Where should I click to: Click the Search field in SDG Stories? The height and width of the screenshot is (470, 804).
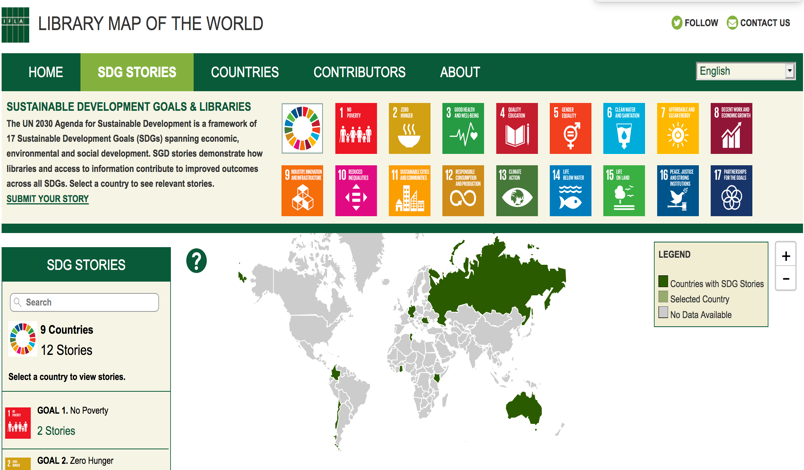85,302
